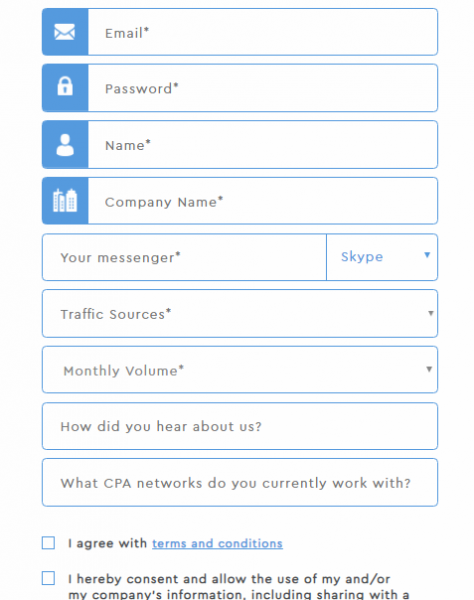Screen dimensions: 474x600
Task: Tick the consent to information use checkbox
Action: (x=48, y=578)
